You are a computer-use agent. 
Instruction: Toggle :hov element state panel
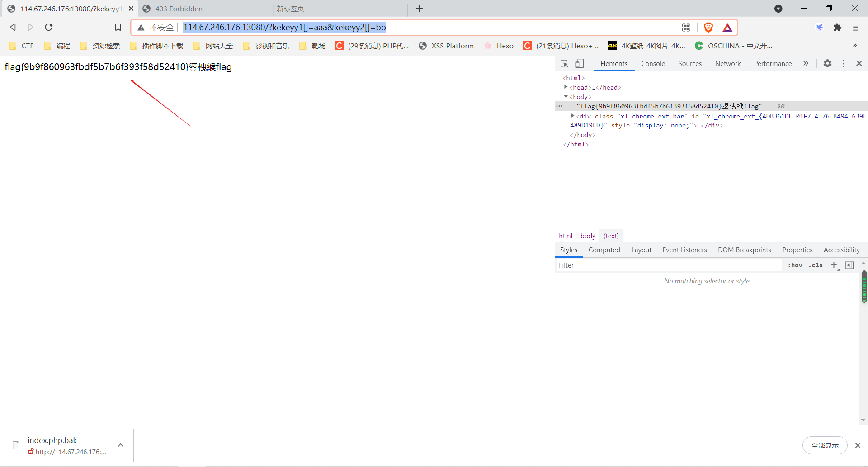[795, 265]
